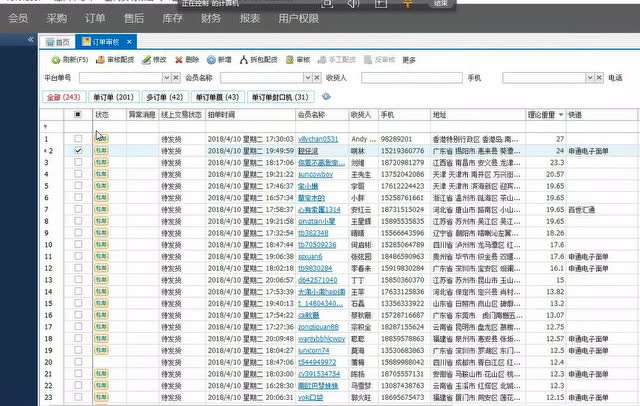Image resolution: width=640 pixels, height=406 pixels.
Task: Switch to the 订单审核 tab
Action: coord(105,42)
